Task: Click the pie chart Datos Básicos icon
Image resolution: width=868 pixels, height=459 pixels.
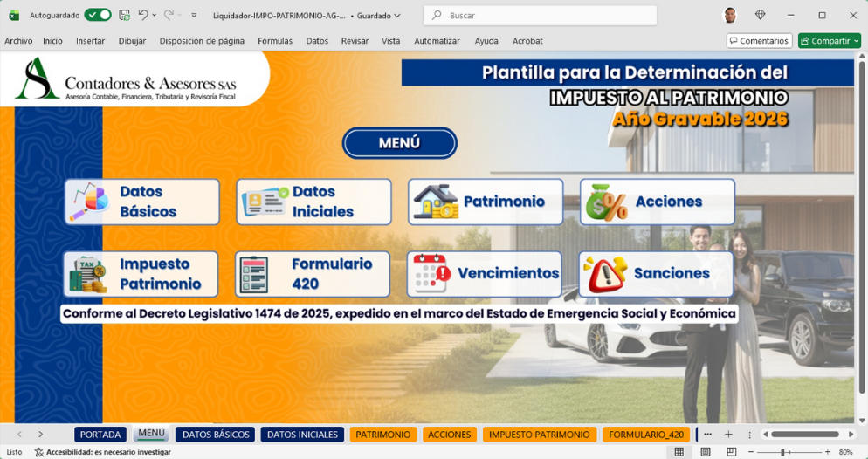Action: point(88,202)
